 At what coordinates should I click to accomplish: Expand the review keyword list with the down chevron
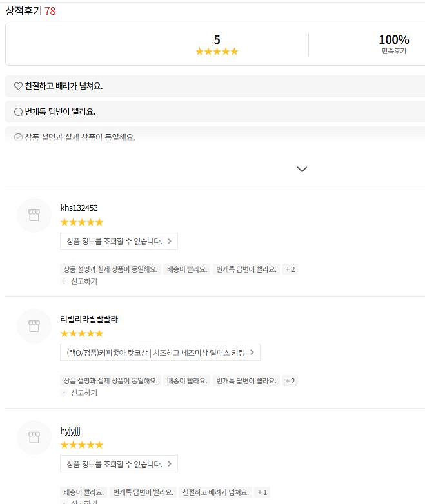tap(302, 169)
